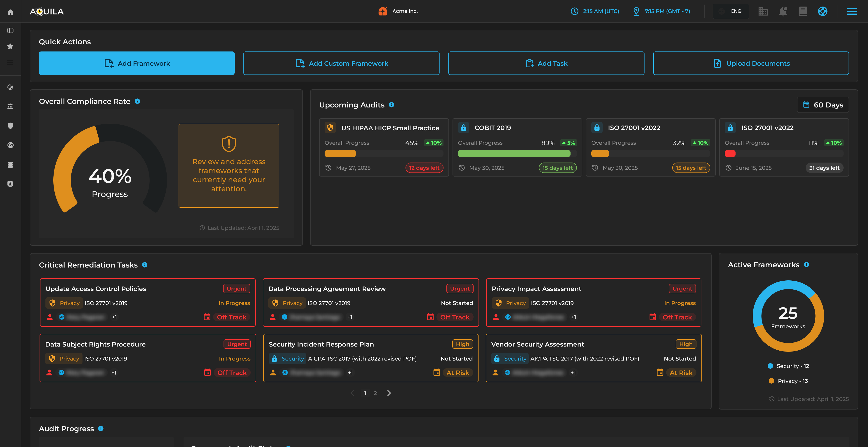Expand the top-right hamburger menu
868x447 pixels.
[x=852, y=12]
